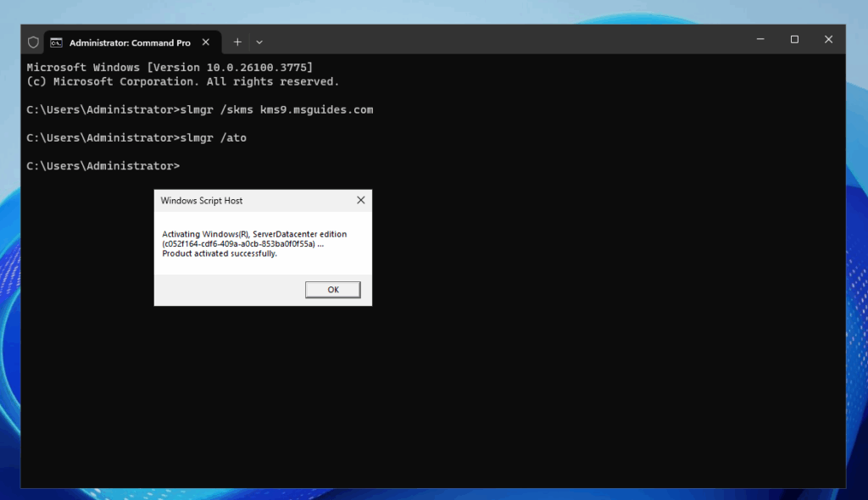The width and height of the screenshot is (868, 500).
Task: Click the last empty command prompt line
Action: tap(103, 166)
